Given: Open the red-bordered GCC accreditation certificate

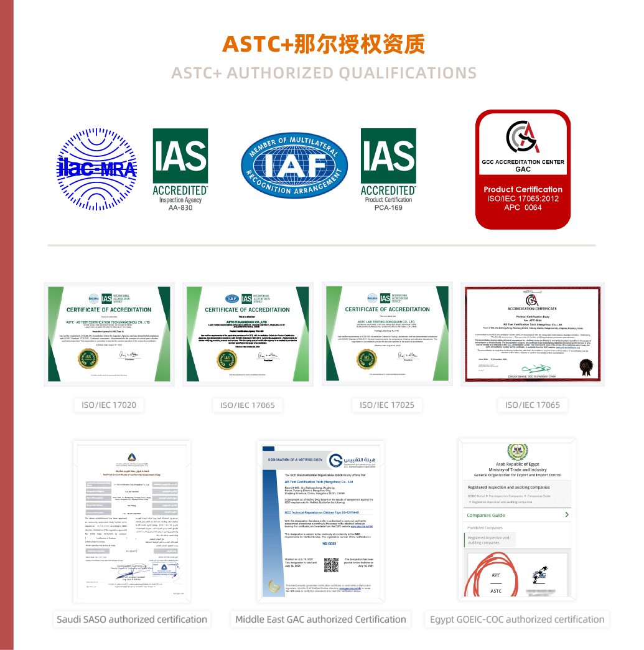Looking at the screenshot, I should [x=533, y=334].
